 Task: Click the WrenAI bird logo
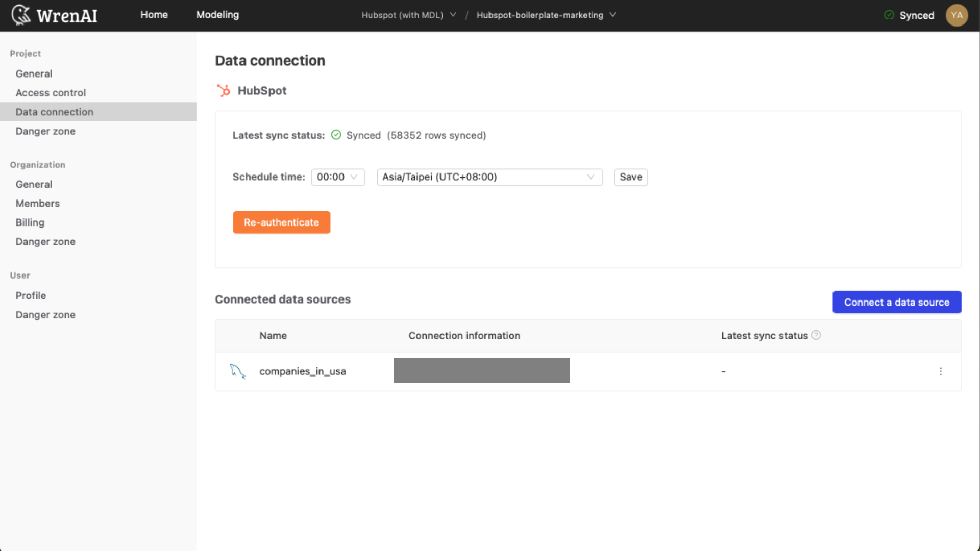pyautogui.click(x=21, y=15)
